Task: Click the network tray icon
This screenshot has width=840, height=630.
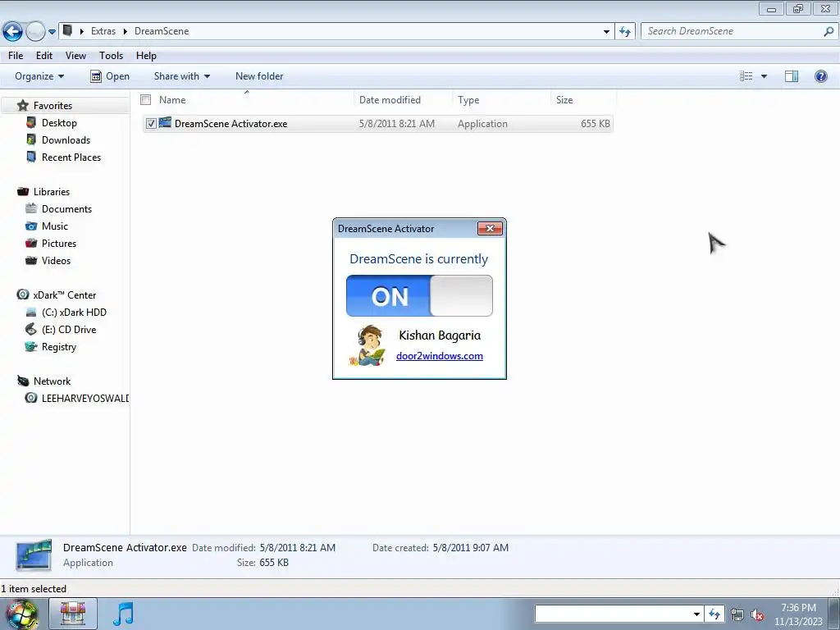Action: point(737,615)
